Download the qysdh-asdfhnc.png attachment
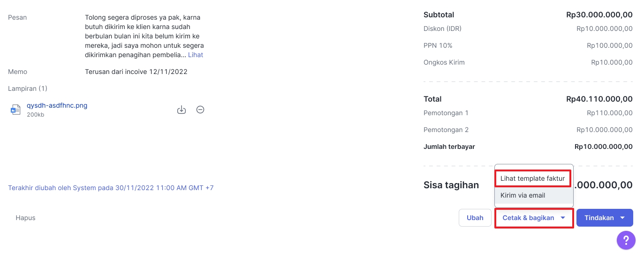The height and width of the screenshot is (258, 644). point(182,110)
